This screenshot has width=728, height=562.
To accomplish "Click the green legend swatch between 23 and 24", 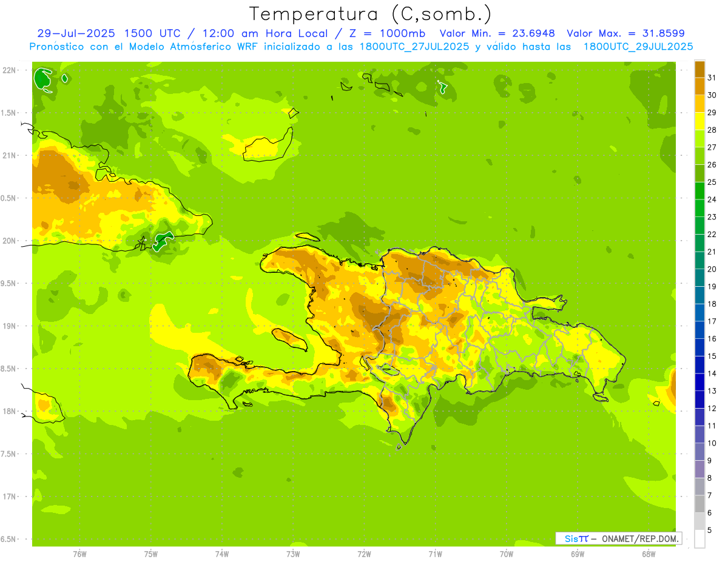I will pos(699,208).
